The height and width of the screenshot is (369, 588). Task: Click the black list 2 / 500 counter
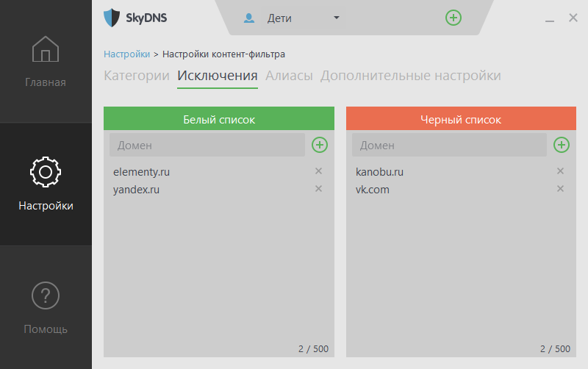(556, 349)
